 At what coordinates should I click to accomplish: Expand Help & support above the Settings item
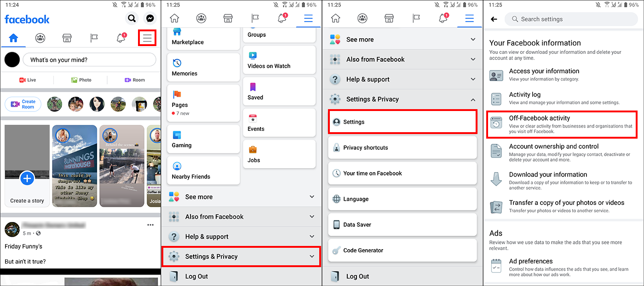click(x=402, y=79)
